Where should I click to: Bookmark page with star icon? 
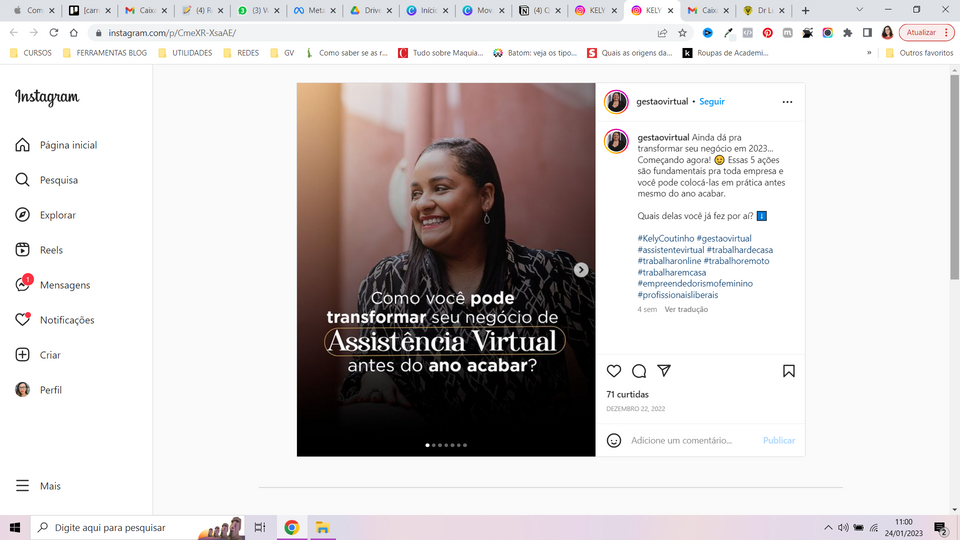click(x=682, y=33)
